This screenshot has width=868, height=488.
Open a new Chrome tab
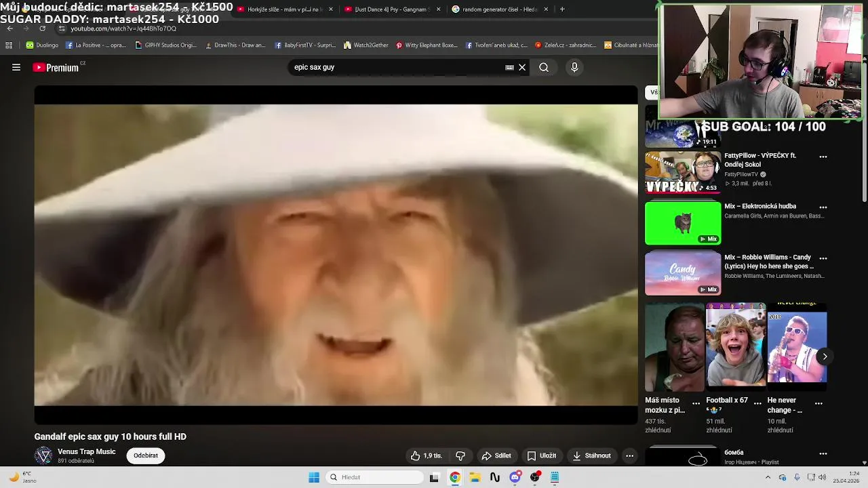point(562,9)
